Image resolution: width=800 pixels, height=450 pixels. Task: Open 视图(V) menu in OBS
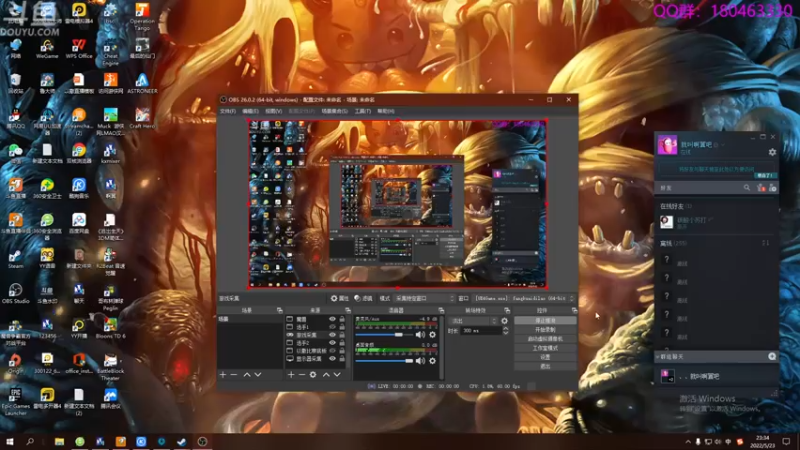[273, 111]
